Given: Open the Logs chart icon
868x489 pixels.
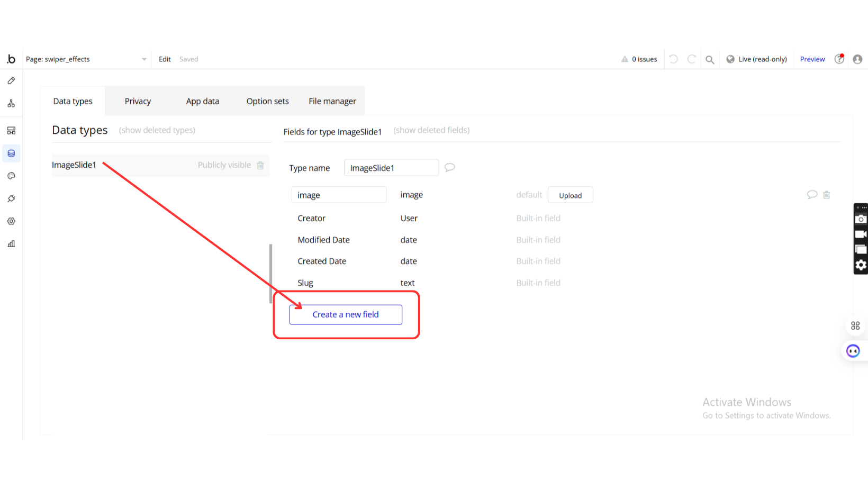Looking at the screenshot, I should [x=11, y=244].
